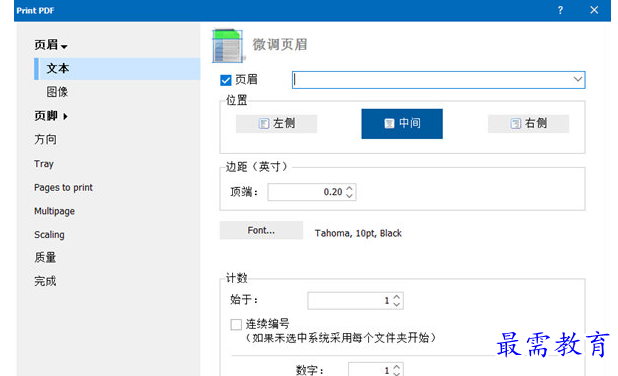Set position to 中间
This screenshot has width=618, height=376.
coord(402,124)
